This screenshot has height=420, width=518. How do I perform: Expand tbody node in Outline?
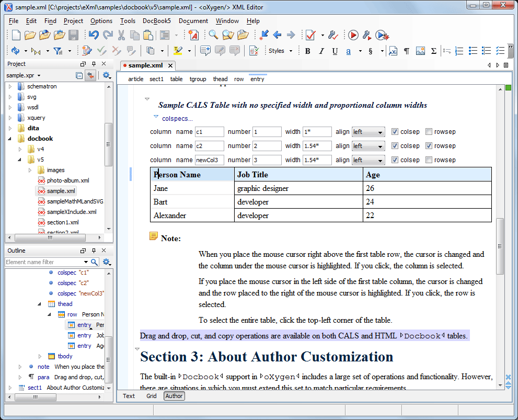[x=40, y=356]
